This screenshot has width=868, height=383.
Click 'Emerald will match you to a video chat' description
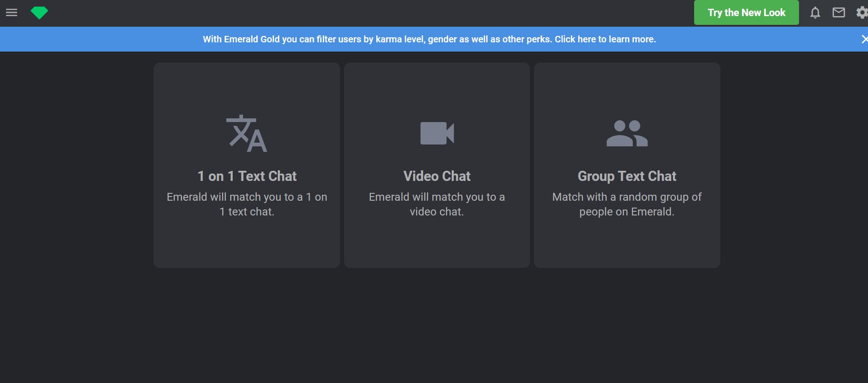(437, 204)
